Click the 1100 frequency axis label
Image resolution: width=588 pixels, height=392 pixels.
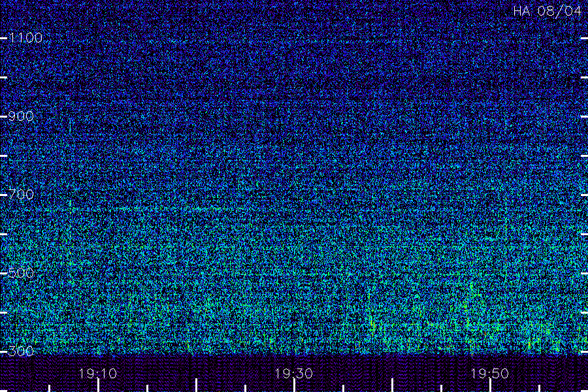[x=25, y=38]
